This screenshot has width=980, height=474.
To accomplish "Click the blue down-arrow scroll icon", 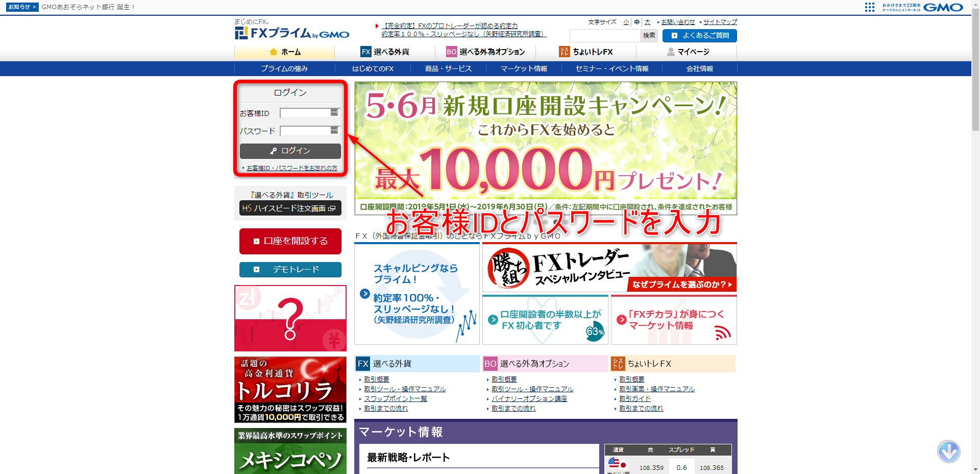I will (x=948, y=452).
